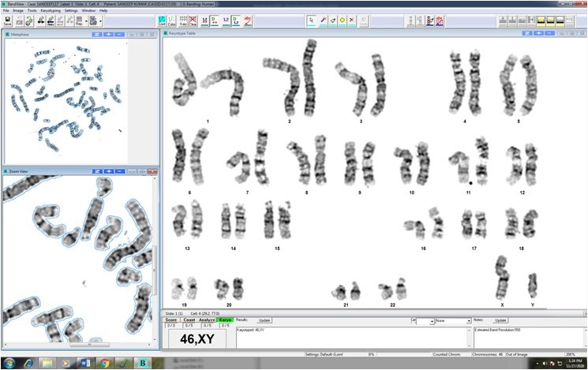Image resolution: width=588 pixels, height=370 pixels.
Task: Open the Kary karyotype grid icon
Action: pos(184,21)
